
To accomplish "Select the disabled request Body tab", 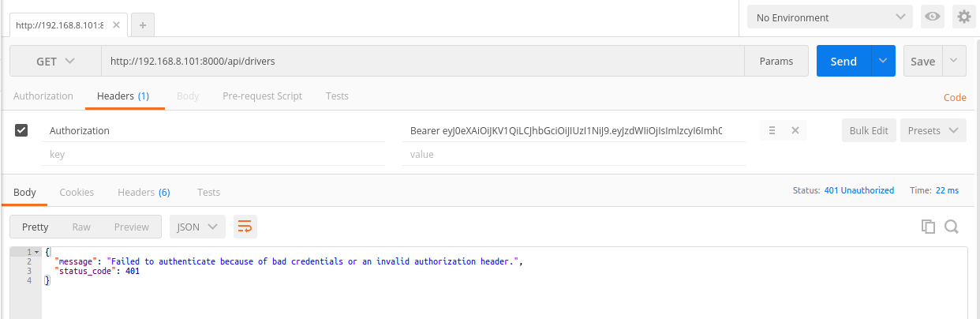I will 188,96.
